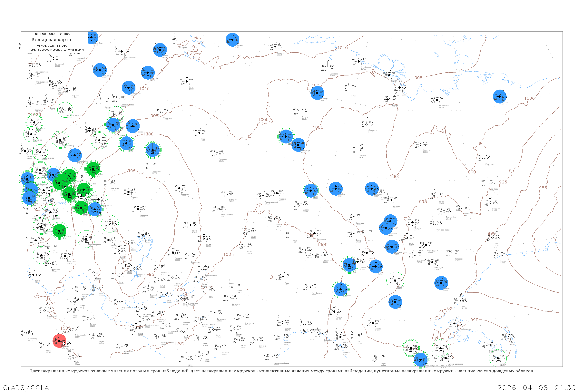Click the 1020 isobar label
The width and height of the screenshot is (588, 392).
pyautogui.click(x=36, y=114)
